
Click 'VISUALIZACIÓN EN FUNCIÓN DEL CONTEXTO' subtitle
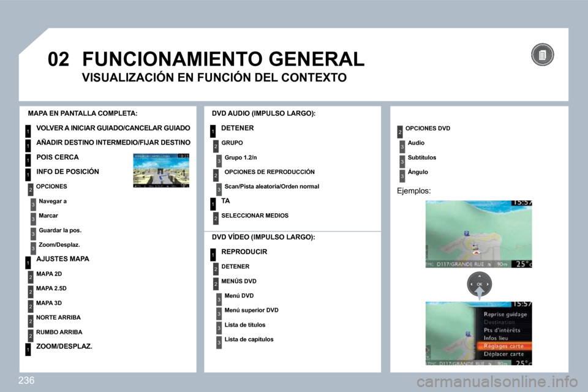tap(214, 77)
